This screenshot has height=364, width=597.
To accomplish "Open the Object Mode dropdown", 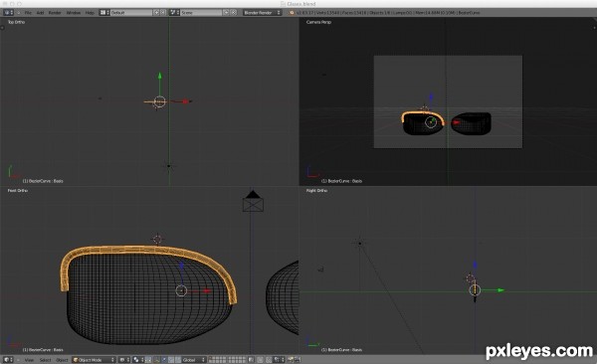I will 94,360.
